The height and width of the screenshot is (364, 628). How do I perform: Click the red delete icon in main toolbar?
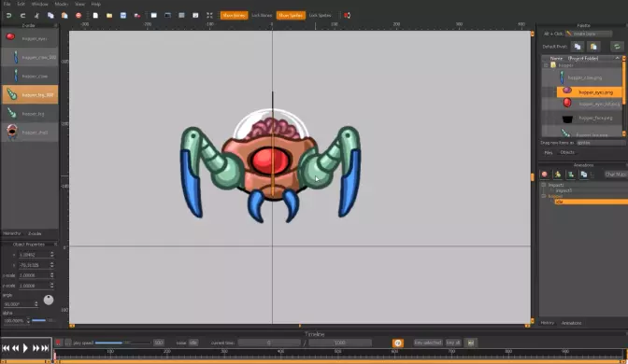point(78,15)
